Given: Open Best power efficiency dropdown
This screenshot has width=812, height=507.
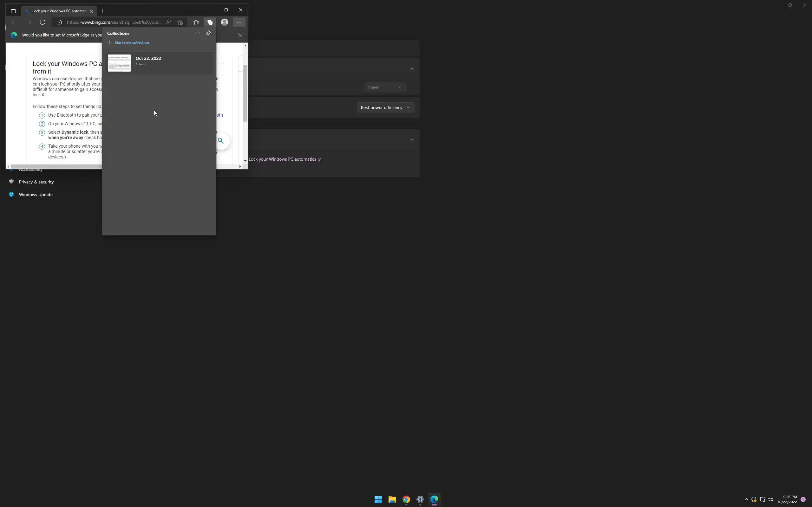Looking at the screenshot, I should click(385, 107).
